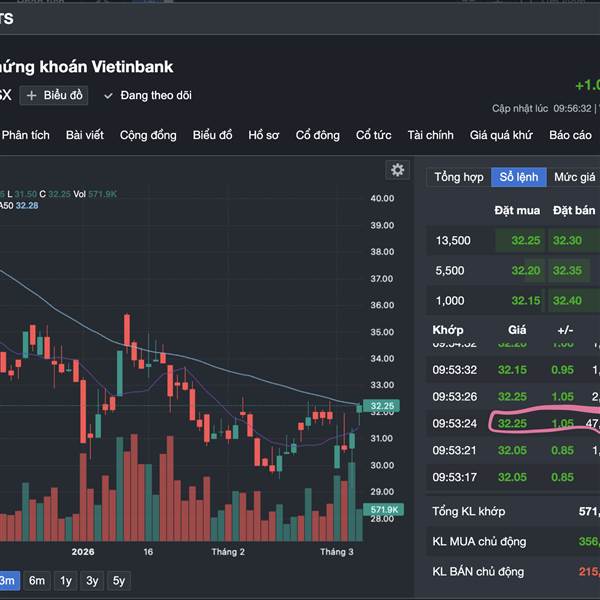Open the Cộng đồng tab
The width and height of the screenshot is (600, 600).
click(x=148, y=135)
